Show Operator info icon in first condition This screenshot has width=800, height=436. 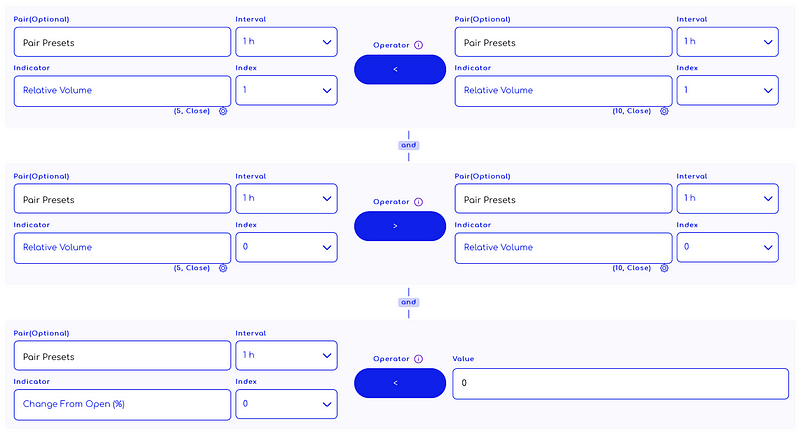point(418,45)
